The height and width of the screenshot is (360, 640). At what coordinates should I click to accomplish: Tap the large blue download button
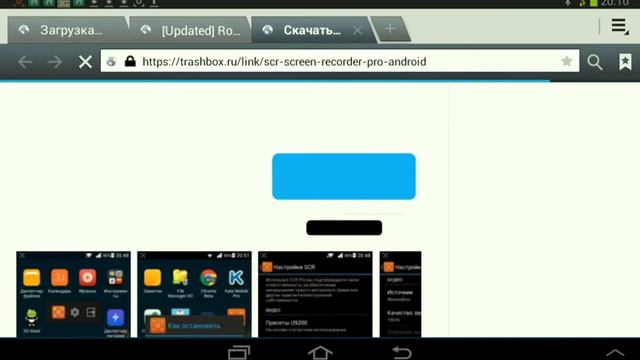coord(344,176)
